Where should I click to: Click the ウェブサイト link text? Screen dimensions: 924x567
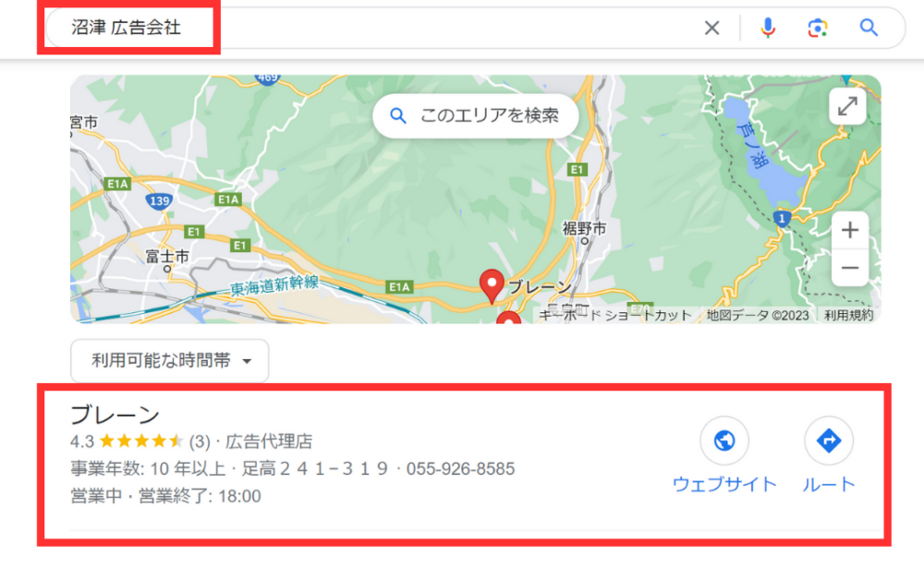pos(724,485)
